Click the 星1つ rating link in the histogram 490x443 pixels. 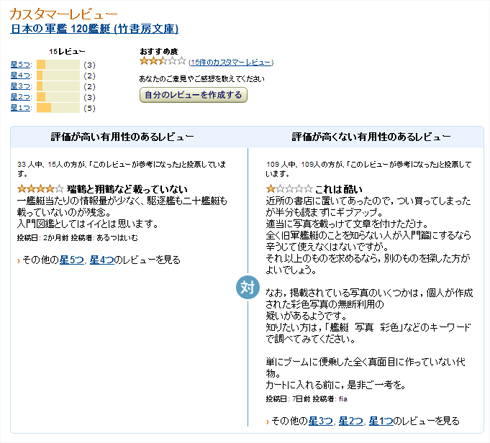tap(21, 108)
